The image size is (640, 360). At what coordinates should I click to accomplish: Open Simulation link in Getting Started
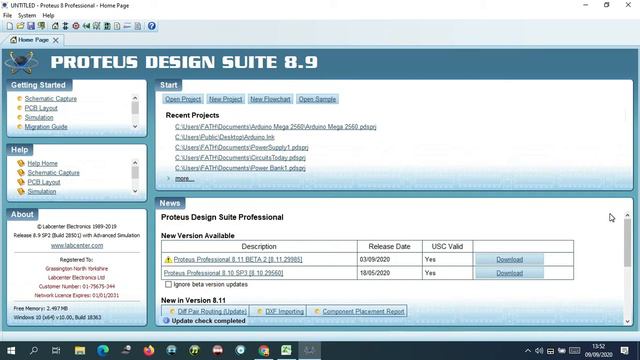[39, 118]
